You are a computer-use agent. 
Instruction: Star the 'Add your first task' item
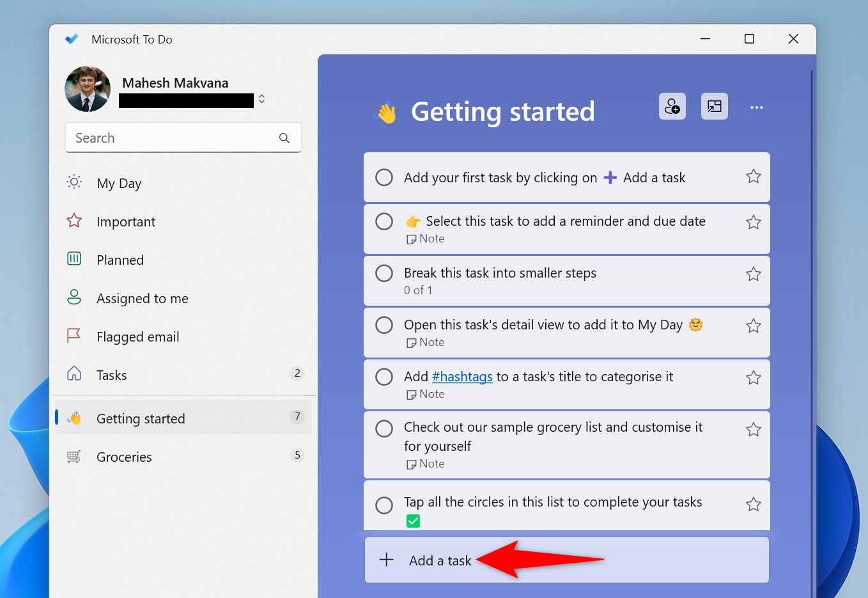[x=754, y=177]
